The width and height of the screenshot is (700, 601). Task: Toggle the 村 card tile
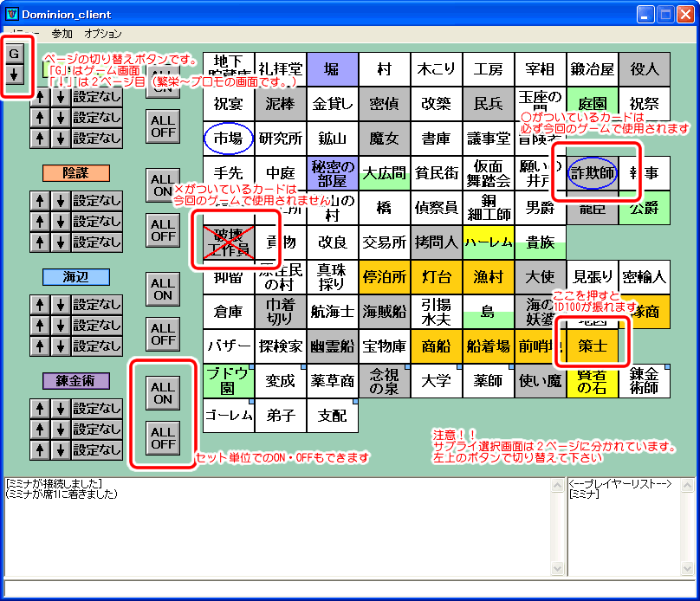[384, 69]
